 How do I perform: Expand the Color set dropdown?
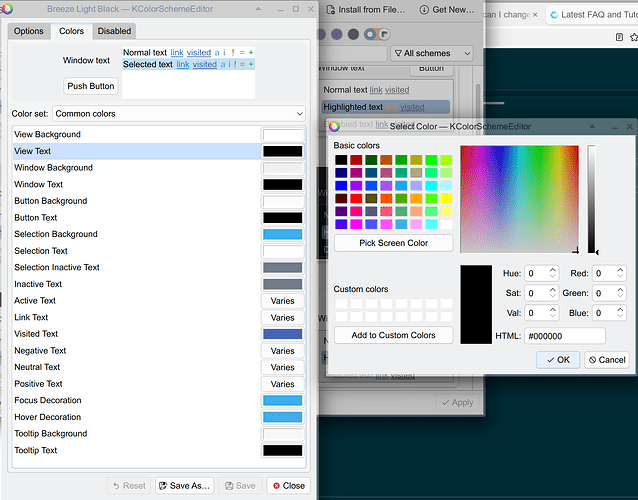click(179, 114)
